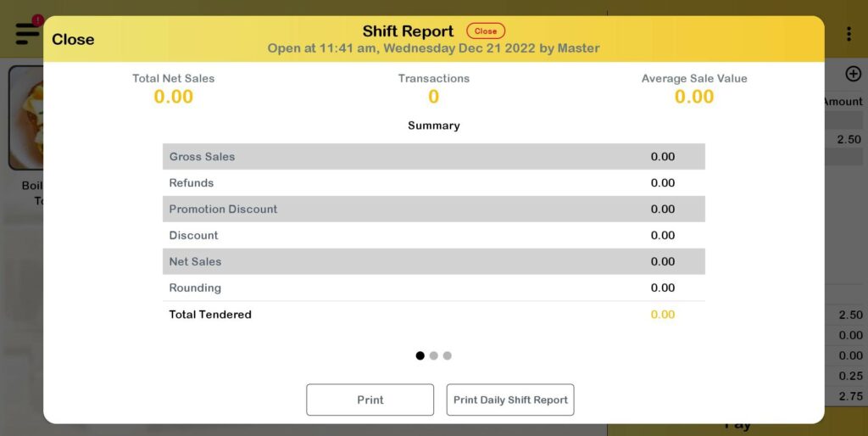868x436 pixels.
Task: Jump to the third report page dot
Action: (448, 355)
